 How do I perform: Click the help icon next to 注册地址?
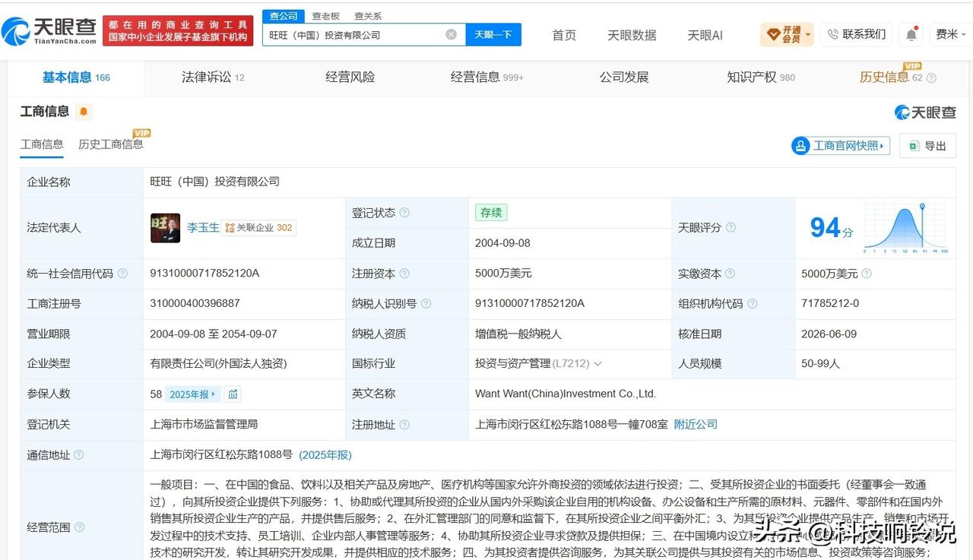[x=404, y=425]
